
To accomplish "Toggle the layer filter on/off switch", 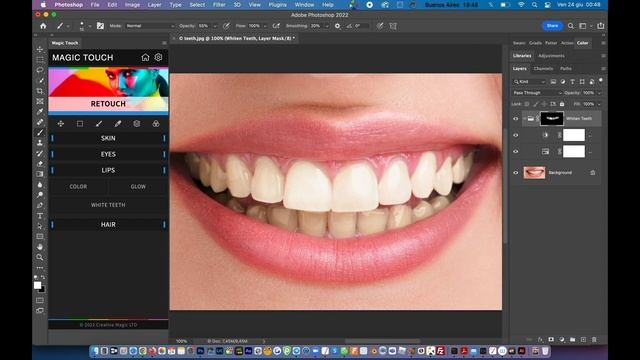I will (601, 80).
